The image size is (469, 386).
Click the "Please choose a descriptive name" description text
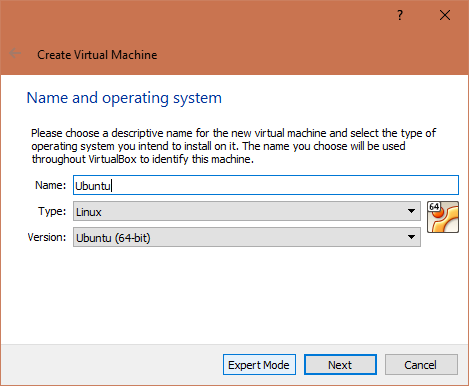click(233, 146)
